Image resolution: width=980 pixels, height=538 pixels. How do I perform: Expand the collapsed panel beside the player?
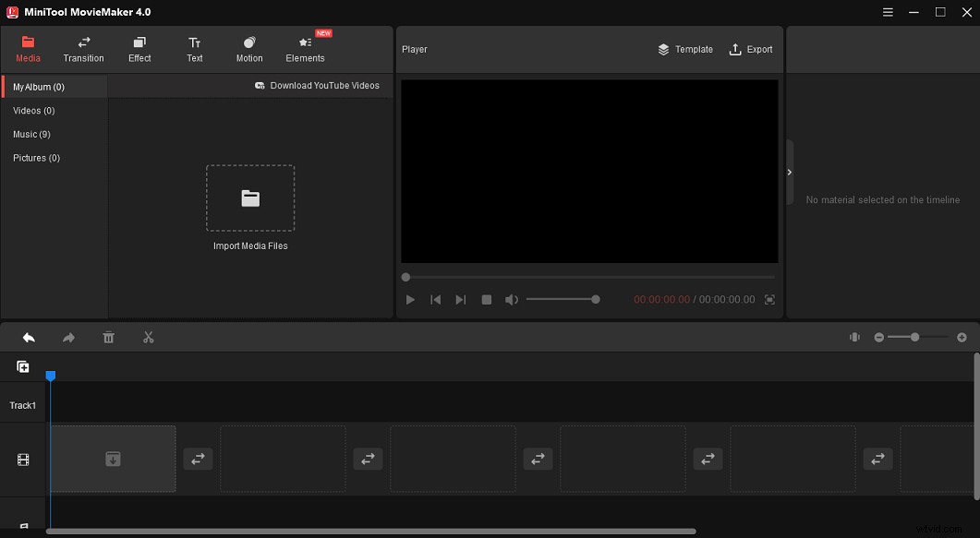click(x=789, y=172)
